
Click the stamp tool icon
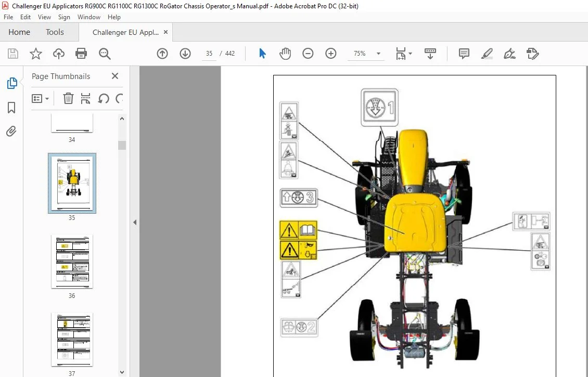click(532, 54)
